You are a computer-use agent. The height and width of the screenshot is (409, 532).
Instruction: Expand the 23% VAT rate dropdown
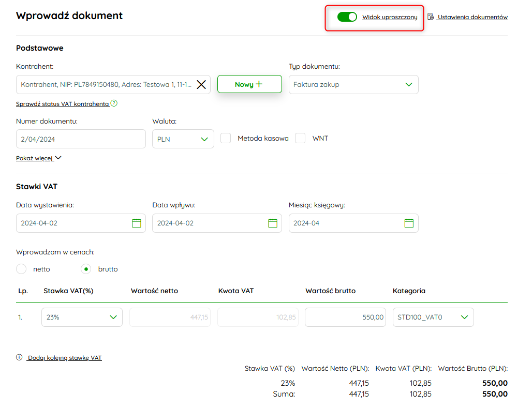[82, 317]
